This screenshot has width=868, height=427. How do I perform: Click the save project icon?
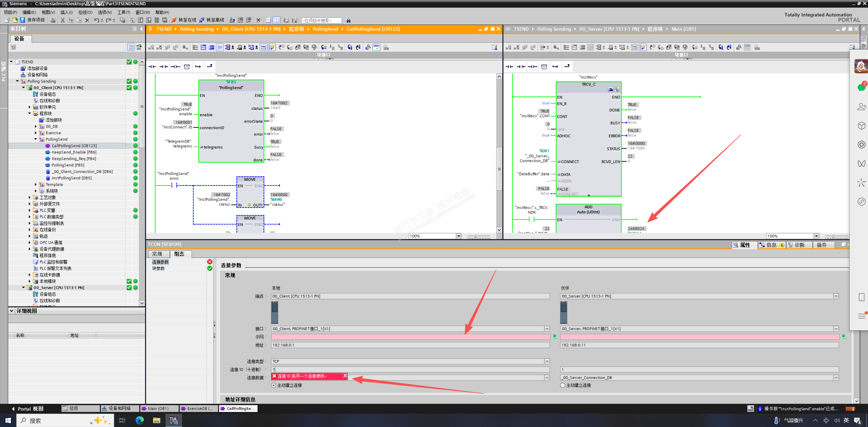tap(23, 20)
